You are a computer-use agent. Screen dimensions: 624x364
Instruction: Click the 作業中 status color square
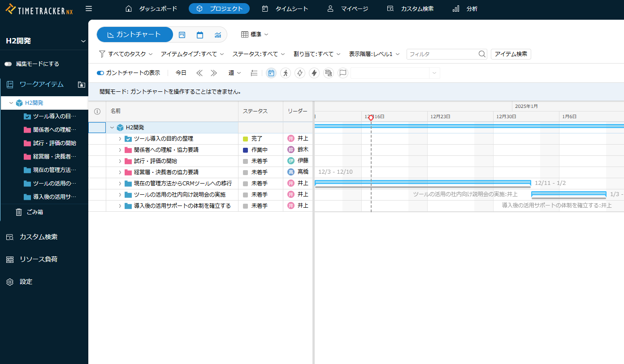pyautogui.click(x=245, y=150)
